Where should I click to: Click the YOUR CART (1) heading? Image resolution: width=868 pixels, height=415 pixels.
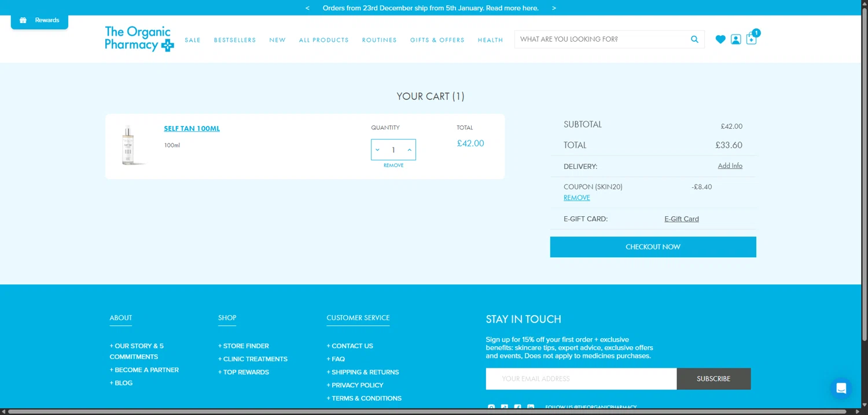[x=431, y=97]
